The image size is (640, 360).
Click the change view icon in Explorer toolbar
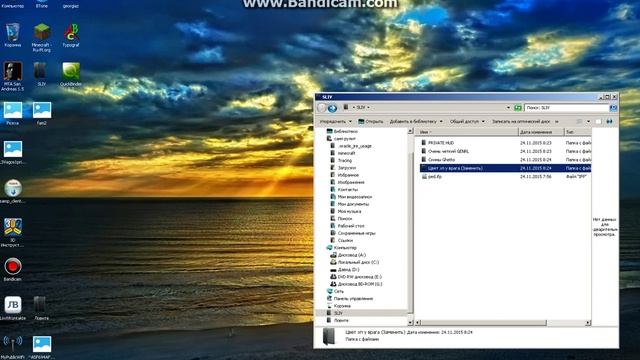[579, 122]
